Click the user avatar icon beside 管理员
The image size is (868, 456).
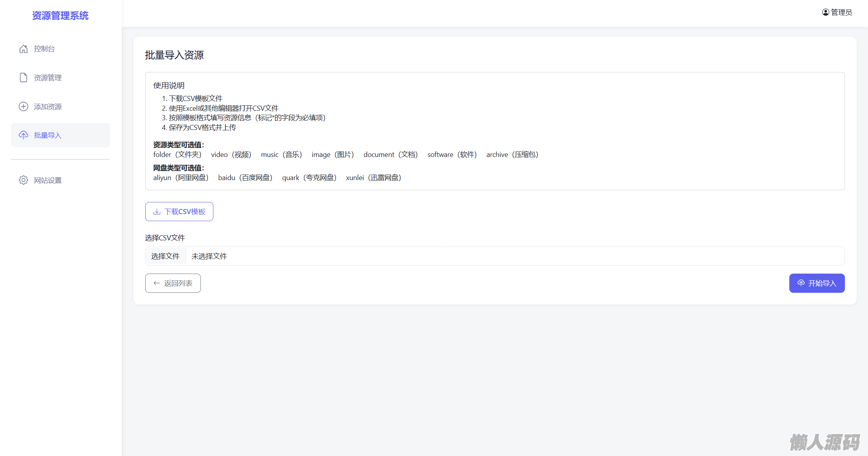click(825, 12)
